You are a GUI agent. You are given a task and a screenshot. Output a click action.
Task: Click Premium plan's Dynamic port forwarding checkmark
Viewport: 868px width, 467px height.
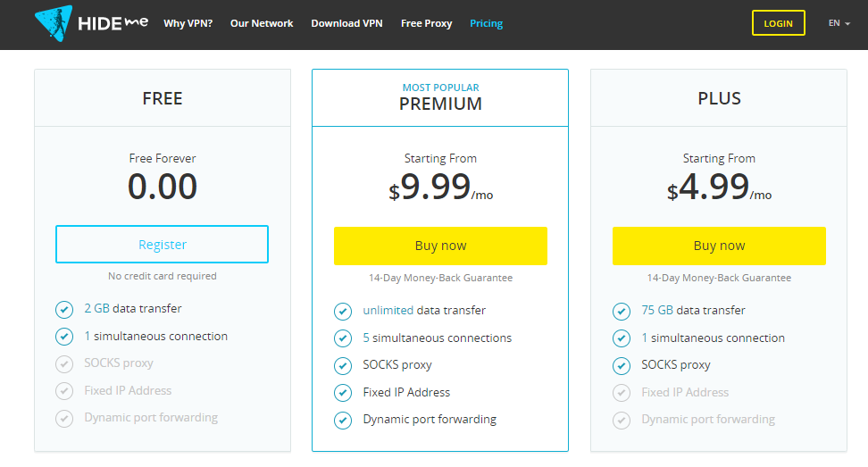[x=343, y=420]
